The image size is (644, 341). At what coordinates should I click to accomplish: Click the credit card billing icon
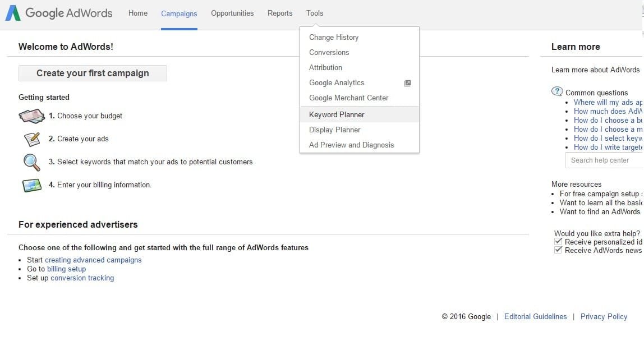click(x=31, y=185)
